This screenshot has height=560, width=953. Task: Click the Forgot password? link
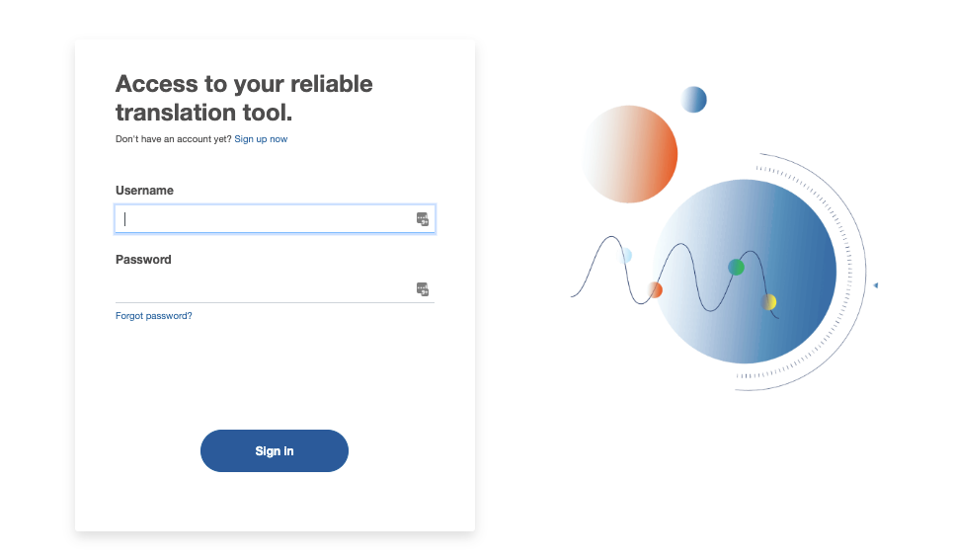click(154, 316)
